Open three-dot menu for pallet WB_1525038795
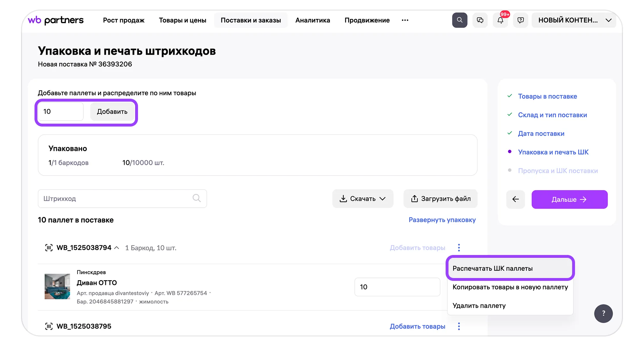 [459, 326]
